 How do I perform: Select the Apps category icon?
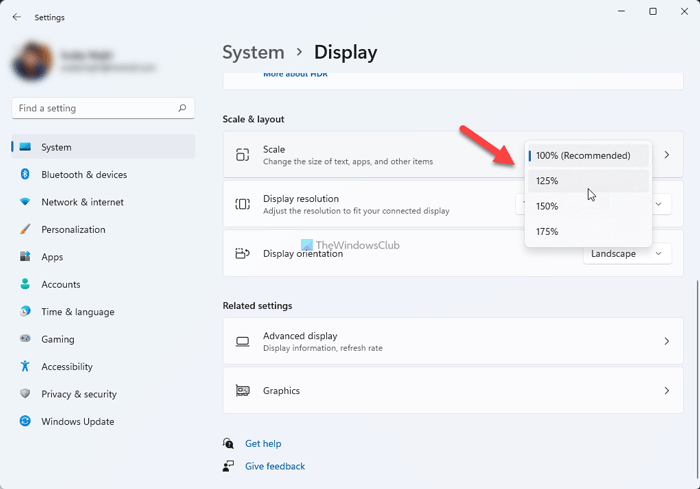point(26,257)
